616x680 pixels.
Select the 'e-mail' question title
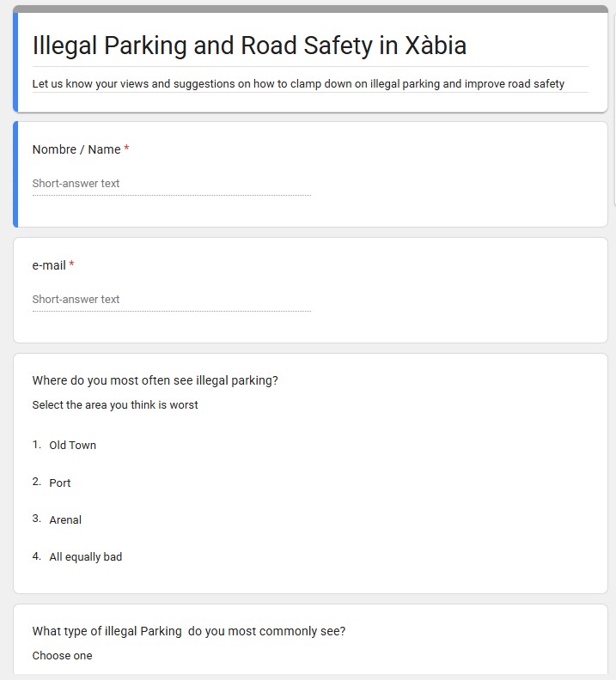(x=49, y=265)
